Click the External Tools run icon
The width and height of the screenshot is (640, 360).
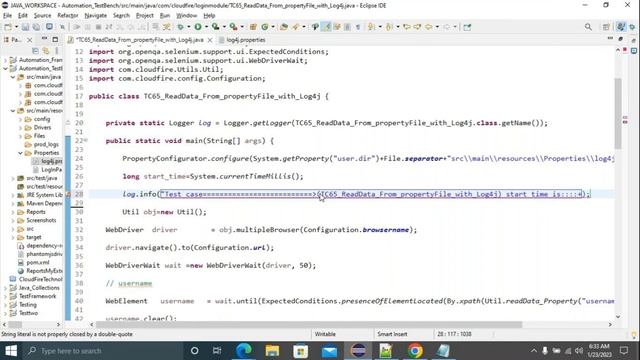click(233, 27)
